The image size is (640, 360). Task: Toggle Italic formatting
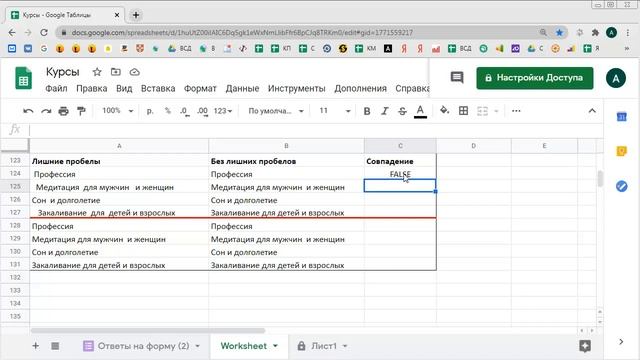tap(384, 111)
